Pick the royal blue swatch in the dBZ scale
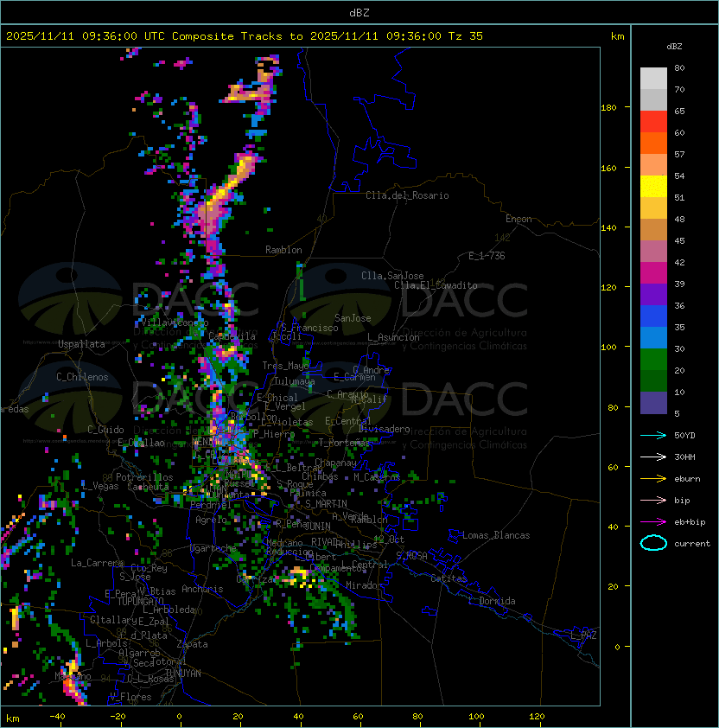The image size is (719, 728). 653,316
